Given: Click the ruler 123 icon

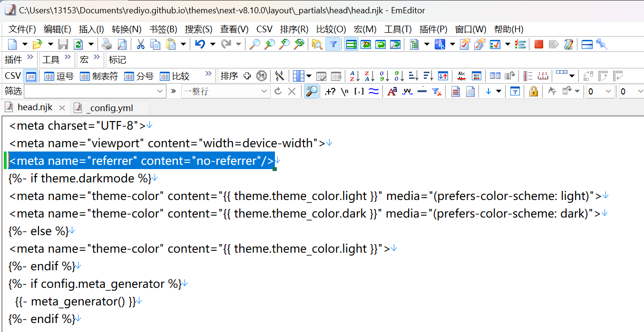Looking at the screenshot, I should 543,76.
